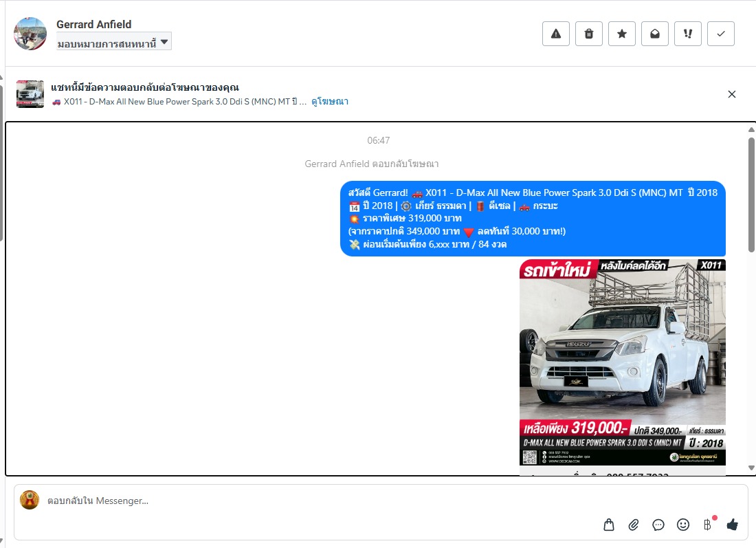Click the banner heading แชทนี้มีข้อความตอบกลับต่อโฆษณาของคุณ

pyautogui.click(x=145, y=87)
